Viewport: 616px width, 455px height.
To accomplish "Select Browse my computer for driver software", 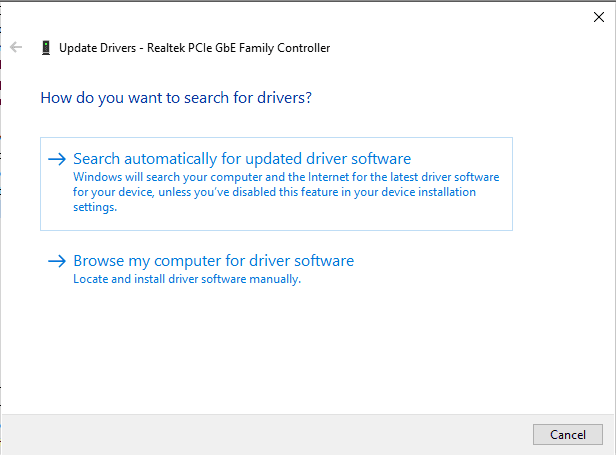I will [x=213, y=261].
